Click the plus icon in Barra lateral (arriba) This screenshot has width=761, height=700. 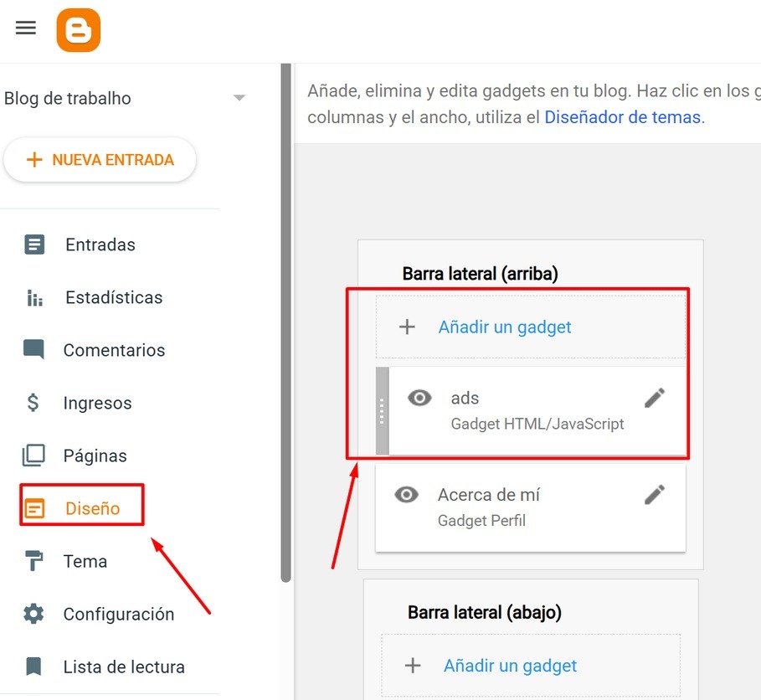(x=407, y=327)
